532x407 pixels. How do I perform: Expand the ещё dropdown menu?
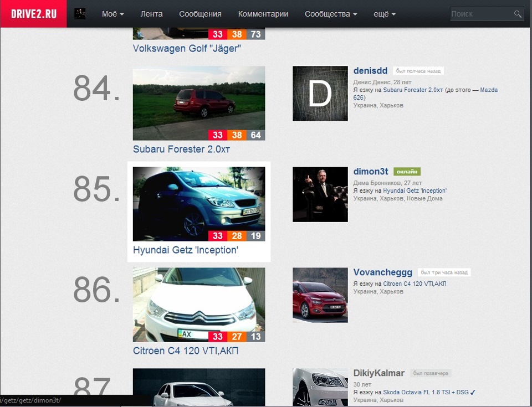(385, 14)
